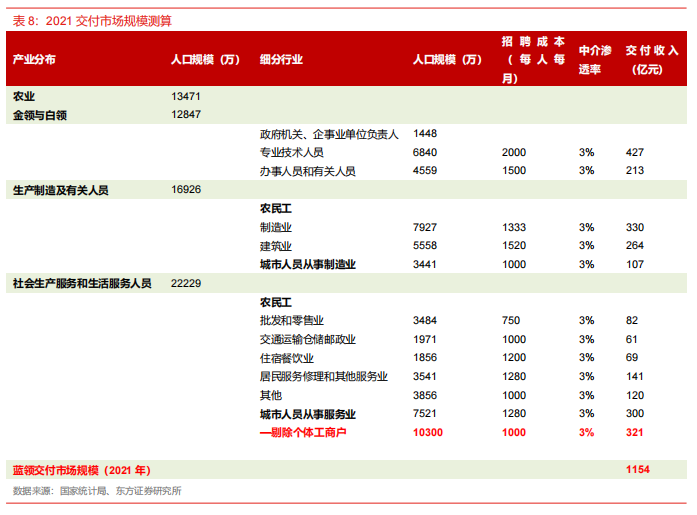Viewport: 697px width, 515px height.
Task: Select the '交通运输仓储邮政业' row label
Action: pyautogui.click(x=308, y=339)
